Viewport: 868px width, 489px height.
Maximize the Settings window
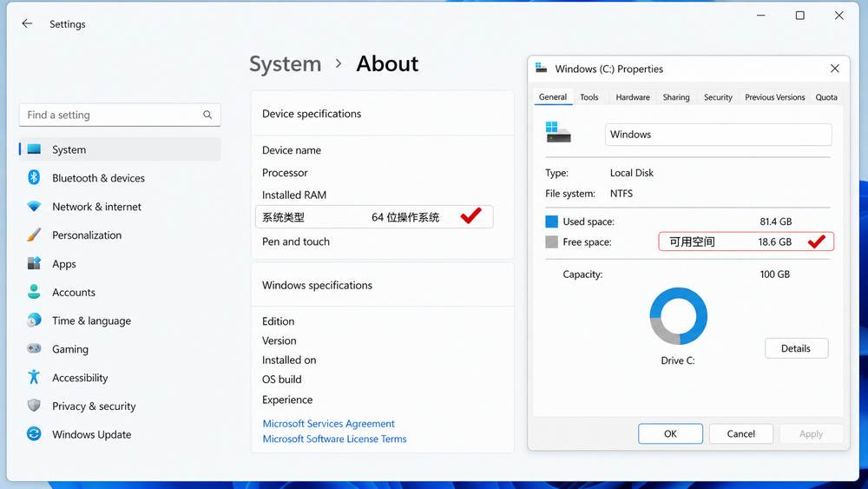[800, 16]
